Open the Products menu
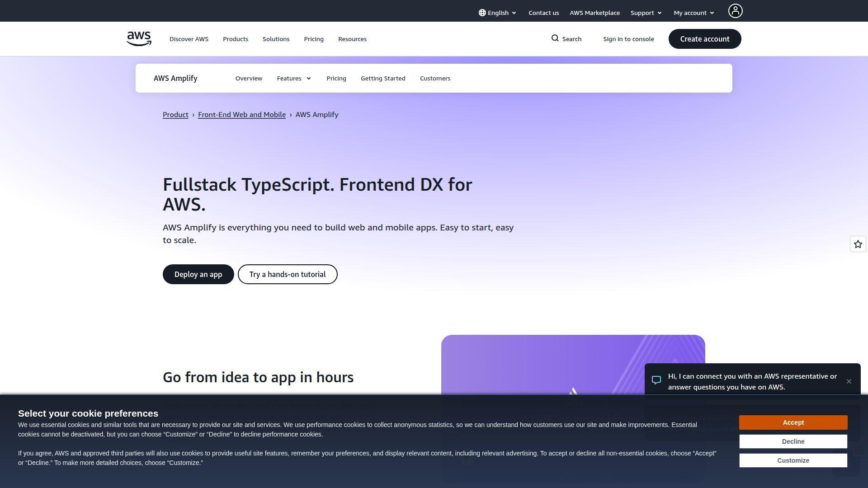The image size is (868, 488). [236, 39]
